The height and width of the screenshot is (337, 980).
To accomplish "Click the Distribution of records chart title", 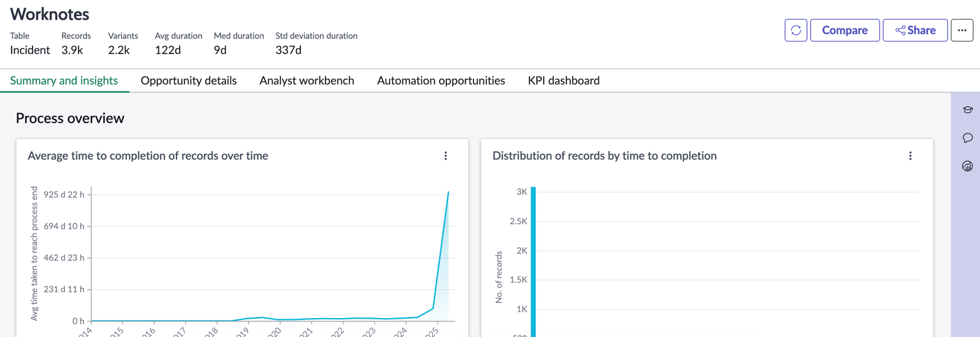I will click(x=605, y=155).
